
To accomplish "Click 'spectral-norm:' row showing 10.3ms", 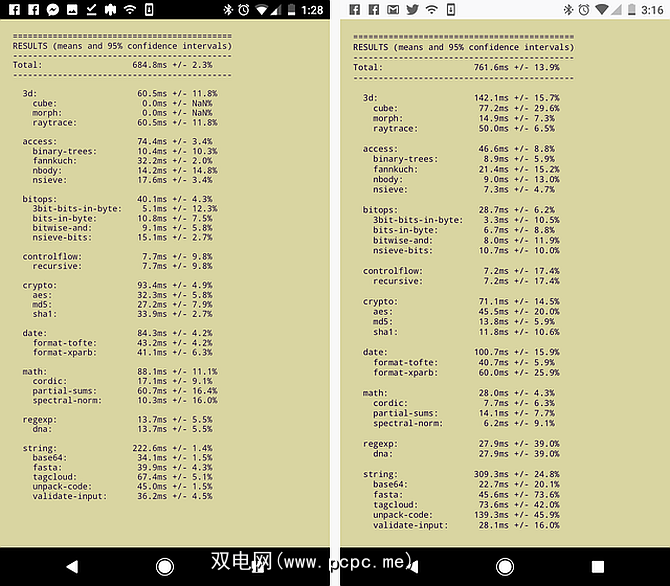I will 125,400.
